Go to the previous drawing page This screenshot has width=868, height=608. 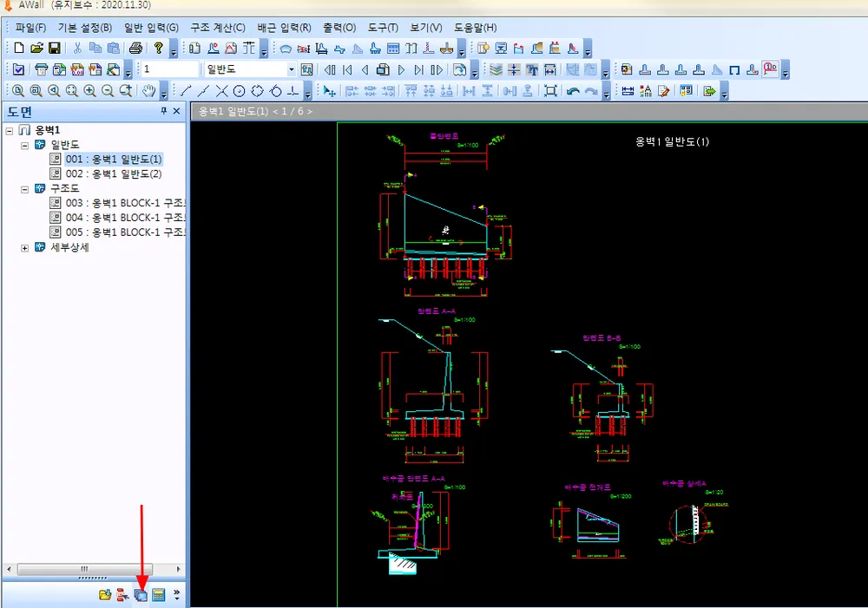point(365,69)
